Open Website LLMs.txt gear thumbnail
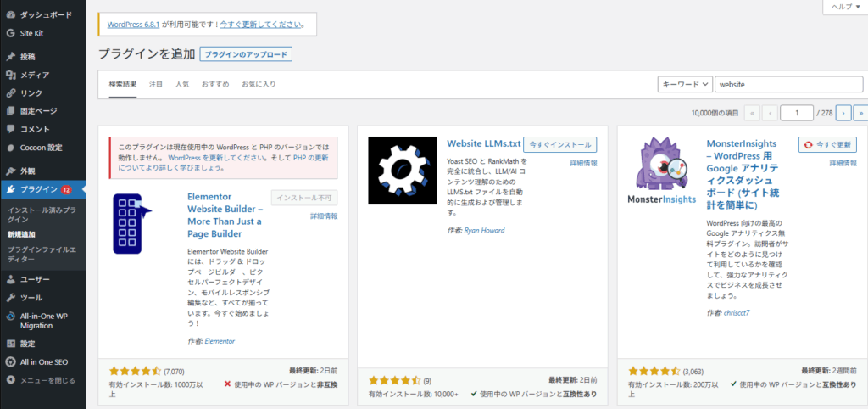This screenshot has height=409, width=868. click(403, 171)
